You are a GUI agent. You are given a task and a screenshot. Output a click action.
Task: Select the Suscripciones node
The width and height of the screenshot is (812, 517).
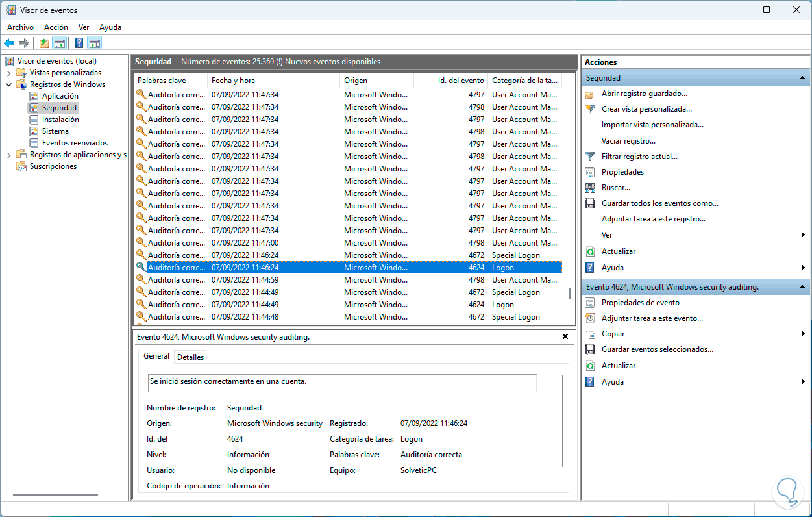53,166
